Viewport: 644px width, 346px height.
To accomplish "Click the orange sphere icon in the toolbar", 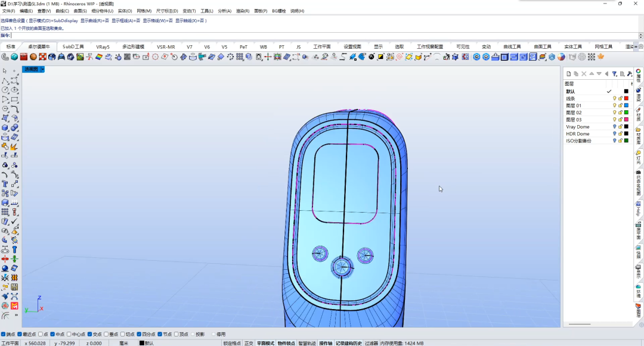I will tap(33, 57).
